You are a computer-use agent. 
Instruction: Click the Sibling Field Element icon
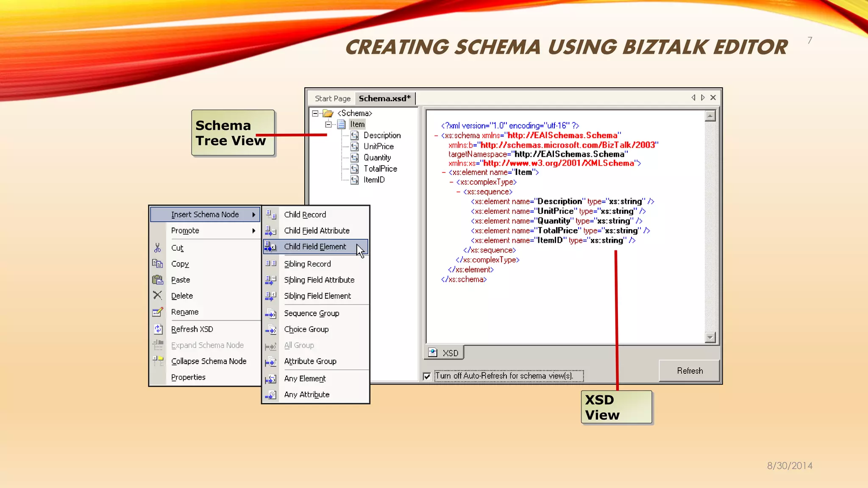click(271, 296)
